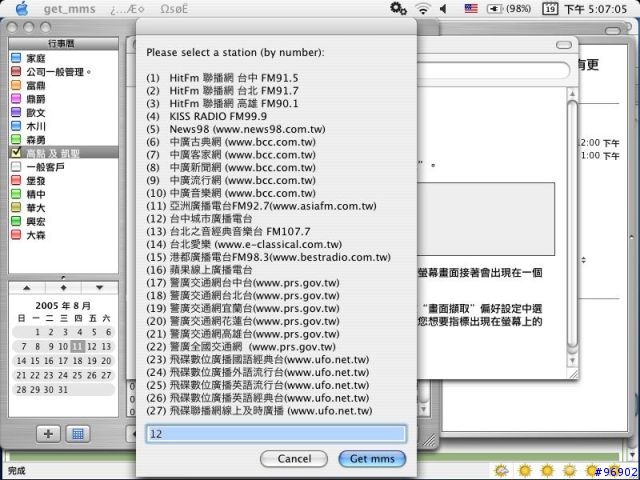This screenshot has width=640, height=480.
Task: Open the battery status (98%) menu
Action: (509, 9)
